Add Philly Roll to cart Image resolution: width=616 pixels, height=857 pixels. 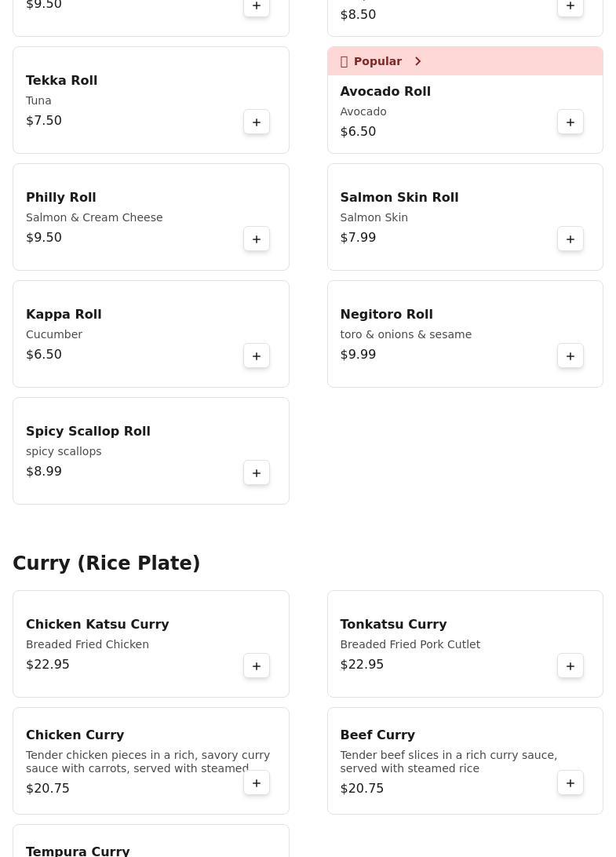(x=257, y=239)
